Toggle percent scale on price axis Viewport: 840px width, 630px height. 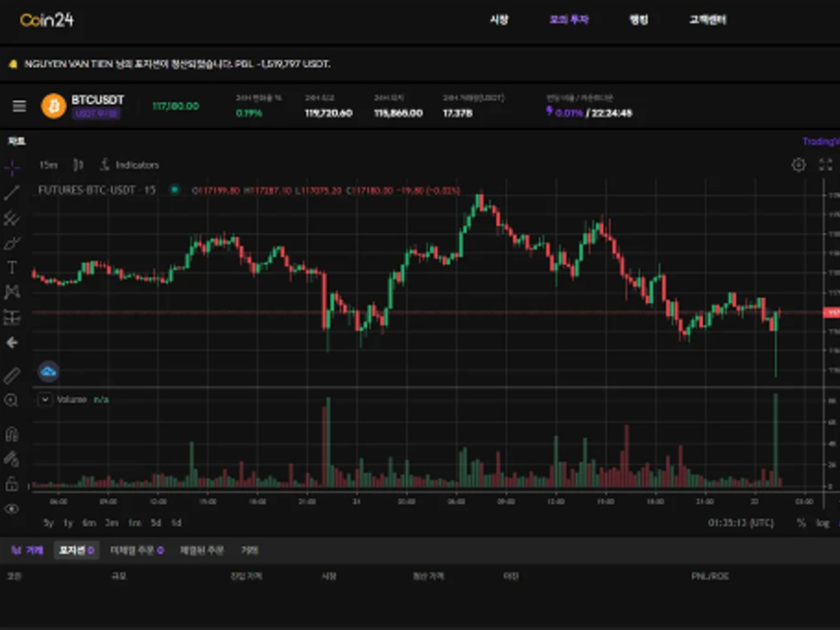[x=801, y=522]
